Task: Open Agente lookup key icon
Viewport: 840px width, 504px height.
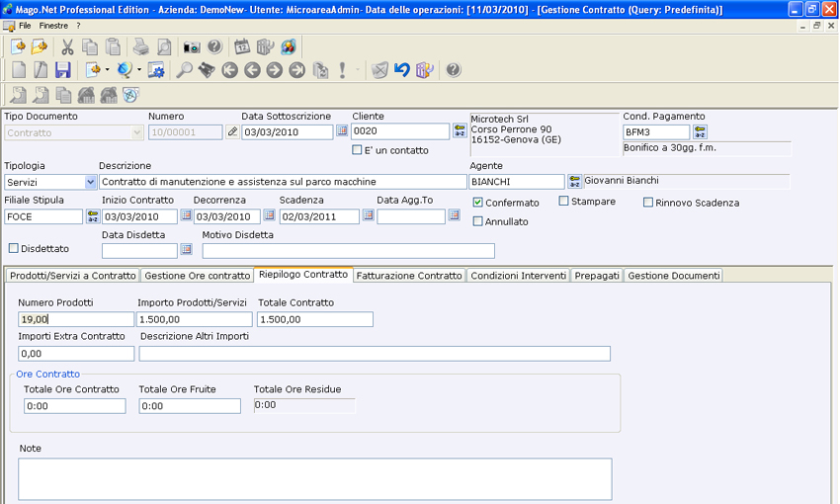Action: click(x=574, y=181)
